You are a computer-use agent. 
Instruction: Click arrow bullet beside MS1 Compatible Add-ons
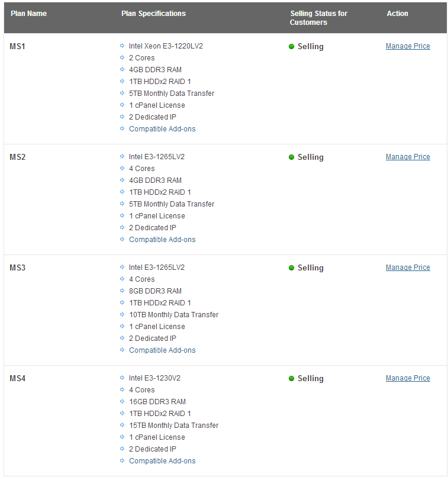(122, 128)
